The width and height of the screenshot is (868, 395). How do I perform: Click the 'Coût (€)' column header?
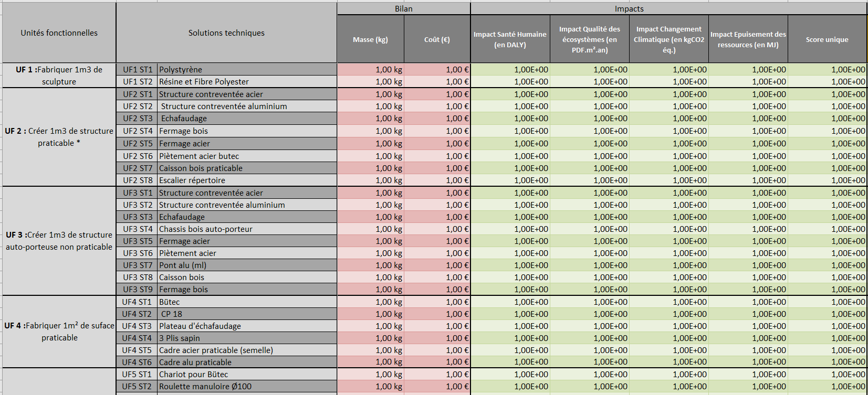point(437,40)
